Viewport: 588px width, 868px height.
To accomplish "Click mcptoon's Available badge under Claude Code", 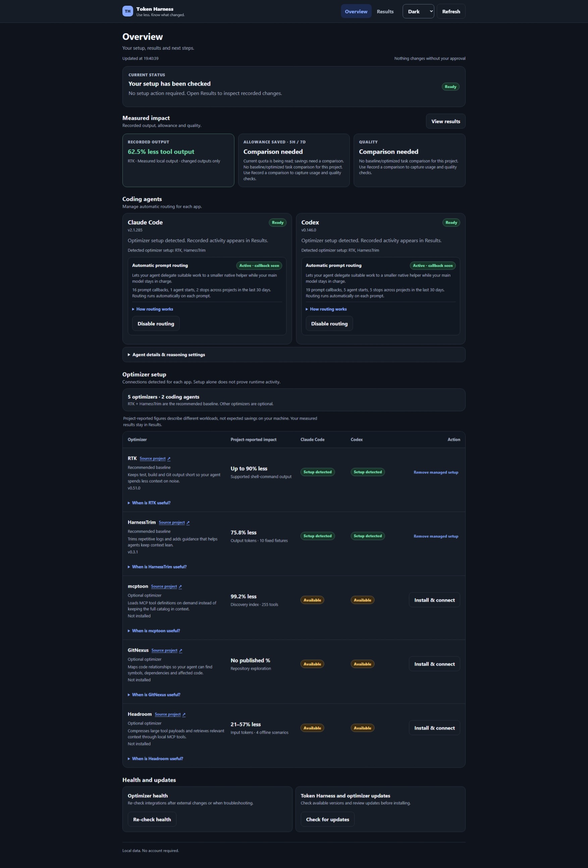I will pyautogui.click(x=312, y=600).
